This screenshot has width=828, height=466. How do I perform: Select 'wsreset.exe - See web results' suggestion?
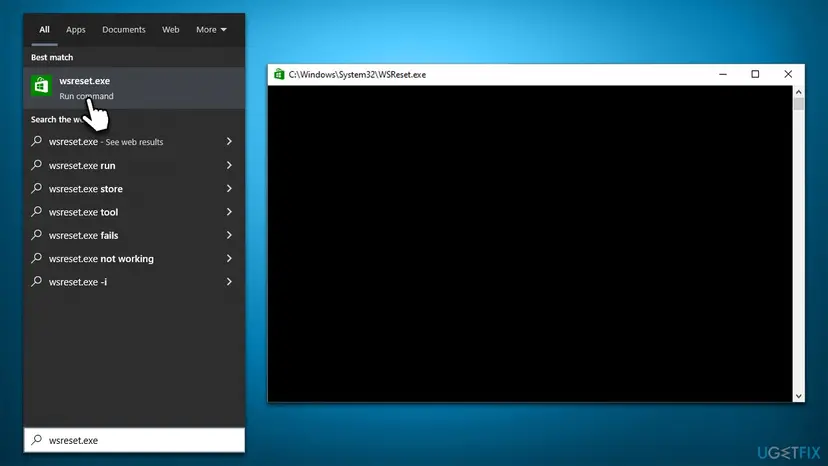pyautogui.click(x=134, y=142)
